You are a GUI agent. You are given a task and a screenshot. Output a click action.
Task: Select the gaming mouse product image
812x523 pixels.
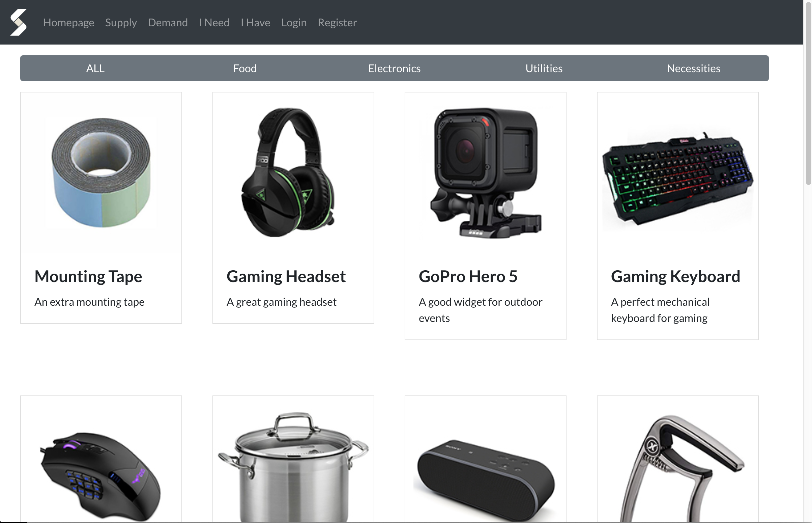point(101,476)
